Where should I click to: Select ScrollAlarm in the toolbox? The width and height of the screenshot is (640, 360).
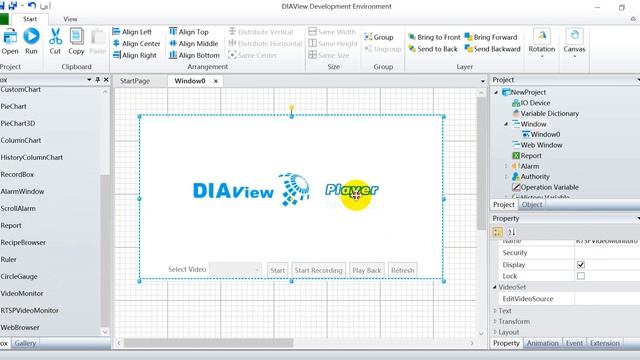tap(18, 209)
